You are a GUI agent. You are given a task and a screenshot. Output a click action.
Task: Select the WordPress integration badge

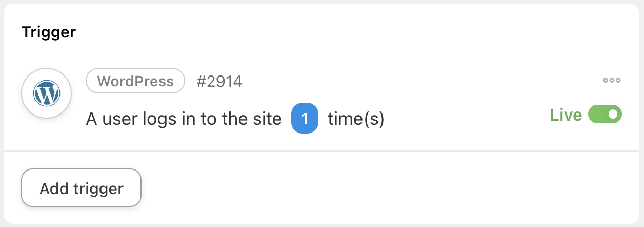135,81
